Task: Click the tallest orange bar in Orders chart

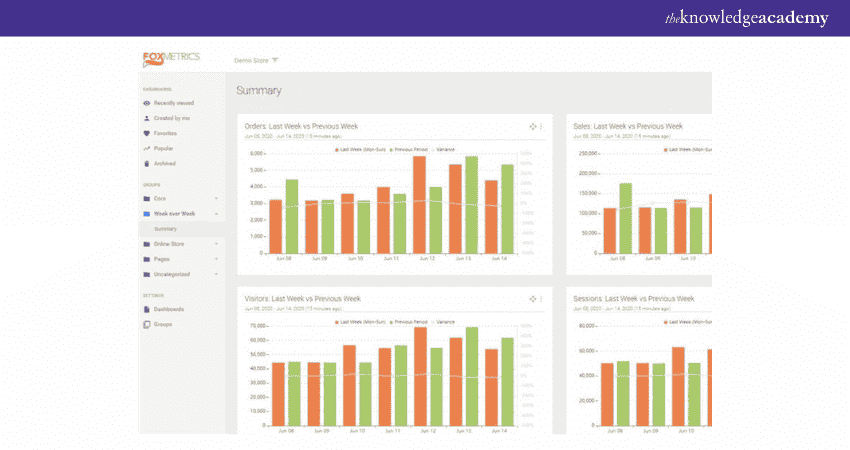Action: (x=419, y=205)
